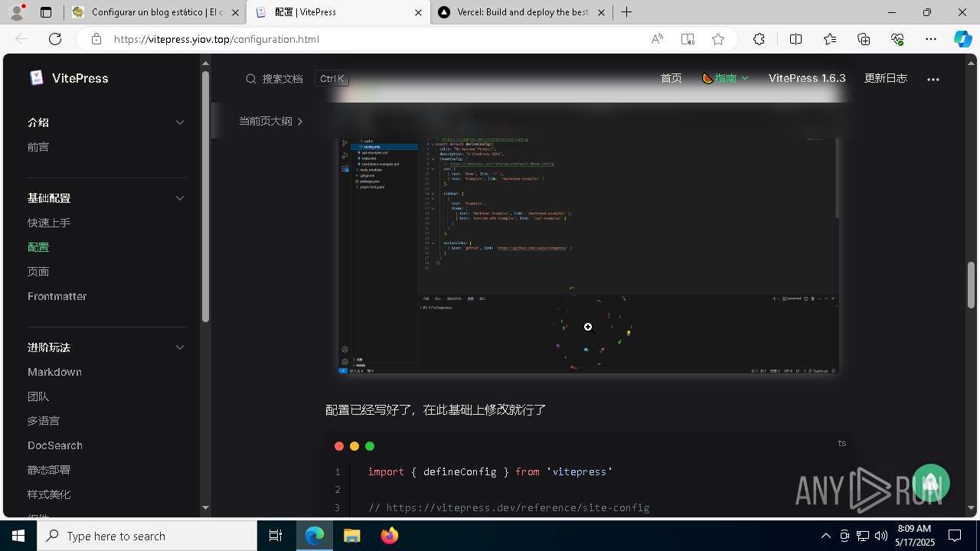
Task: Open the Collections icon
Action: 864,39
